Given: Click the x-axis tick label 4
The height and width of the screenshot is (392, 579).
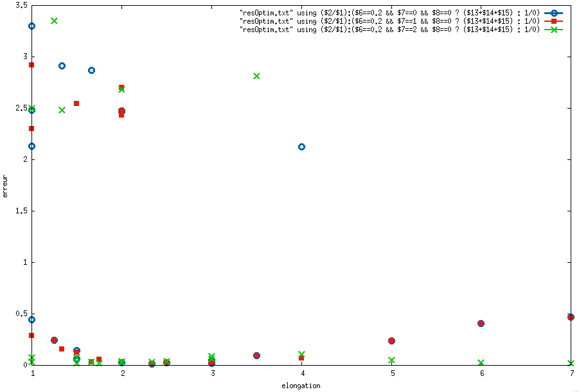Looking at the screenshot, I should pyautogui.click(x=303, y=373).
